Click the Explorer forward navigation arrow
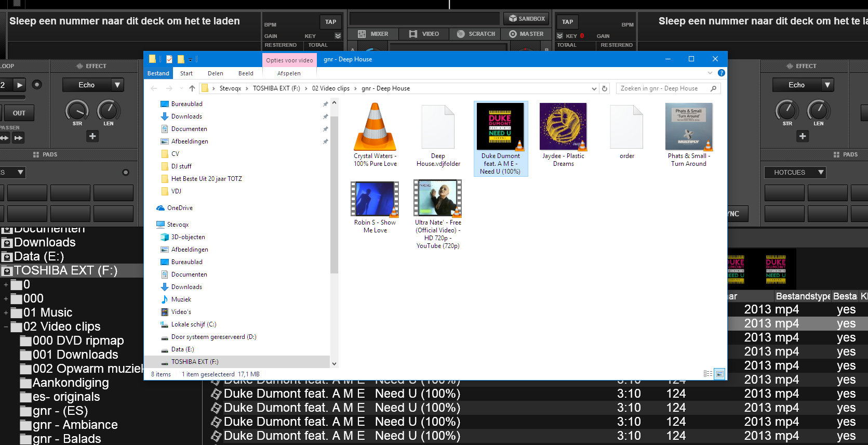Viewport: 868px width, 445px height. [169, 88]
